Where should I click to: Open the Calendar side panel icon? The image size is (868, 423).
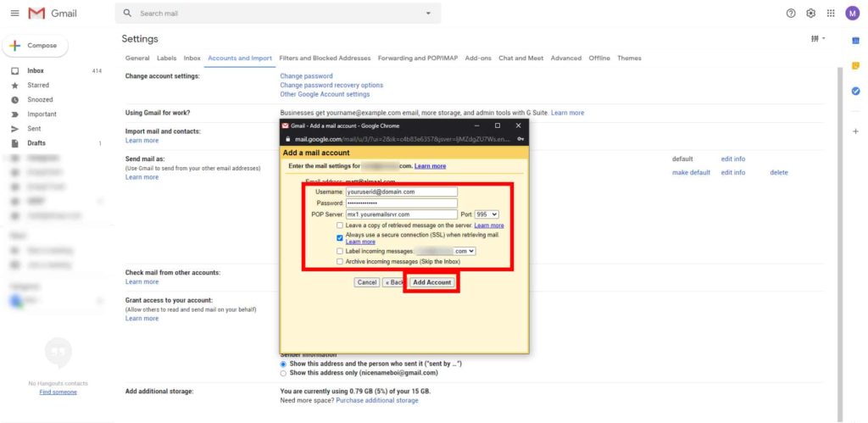point(856,41)
